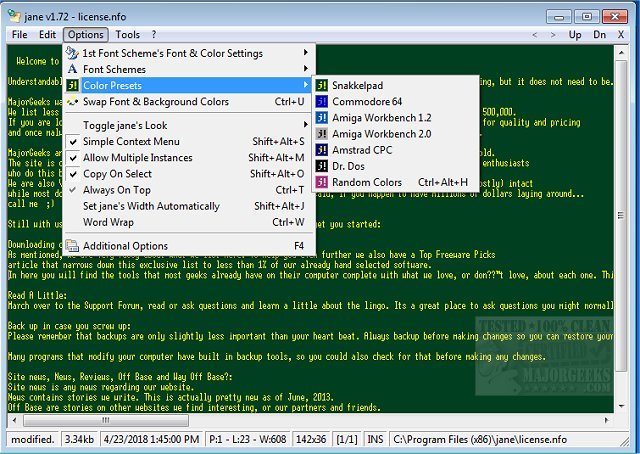Click the Snakkelpad preset icon

point(322,85)
